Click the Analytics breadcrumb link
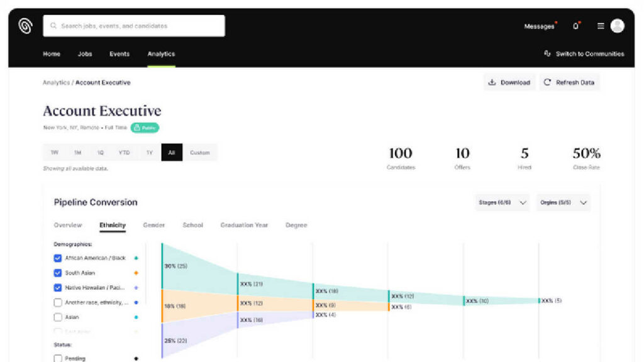This screenshot has height=362, width=644. [x=56, y=82]
